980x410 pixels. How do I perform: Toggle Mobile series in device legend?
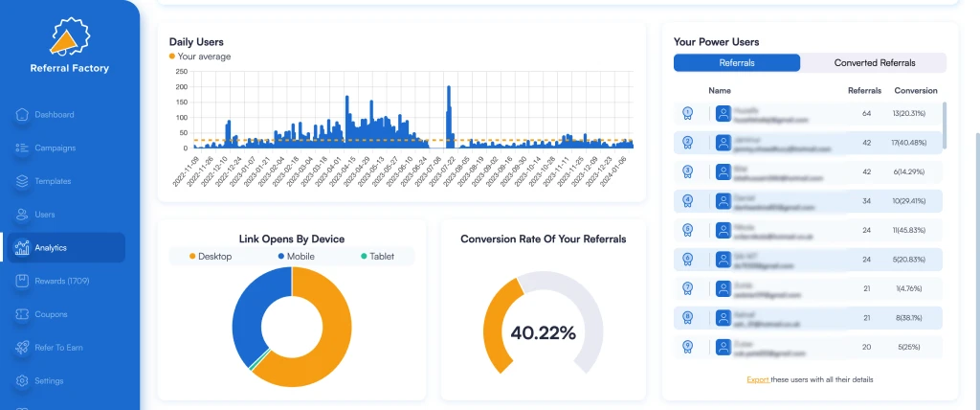[297, 257]
